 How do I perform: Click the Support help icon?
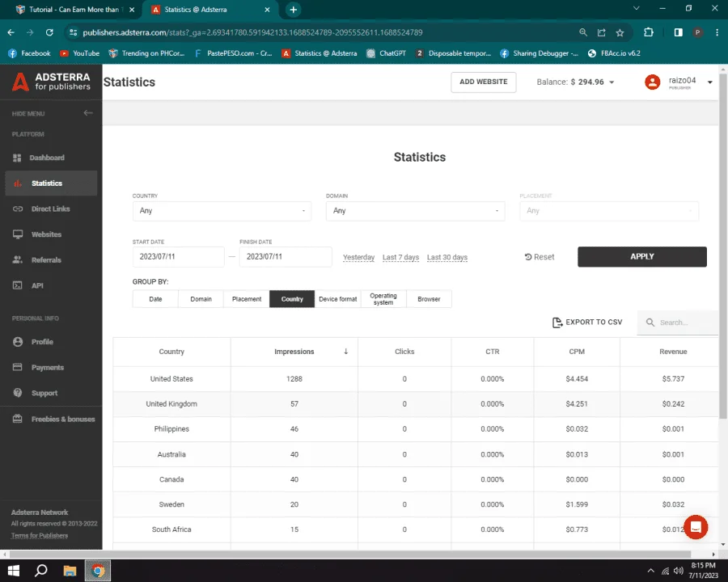tap(18, 393)
